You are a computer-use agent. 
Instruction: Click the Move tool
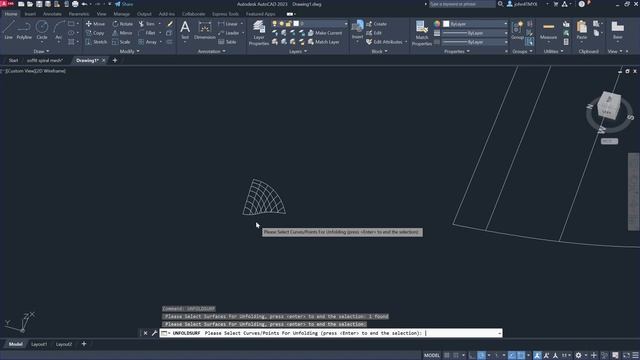[x=96, y=24]
